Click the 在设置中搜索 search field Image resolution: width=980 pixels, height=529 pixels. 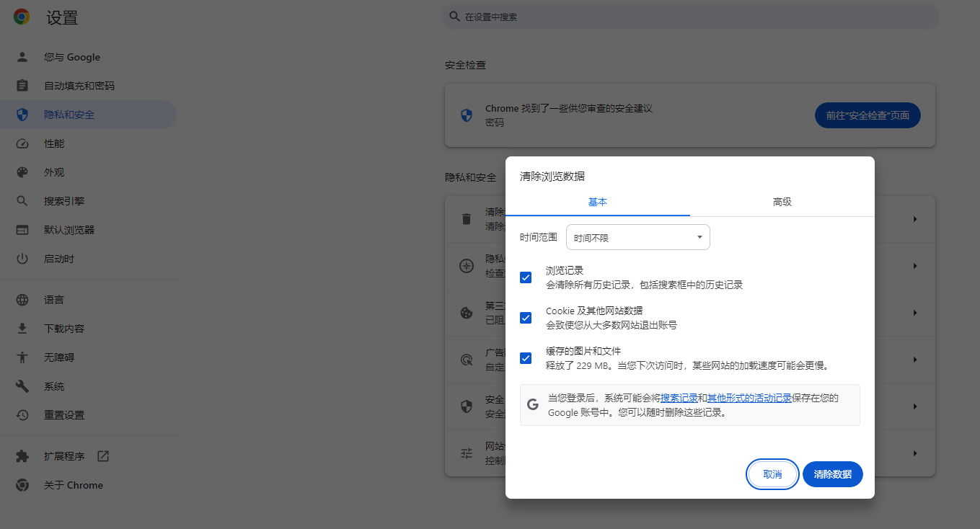point(690,16)
